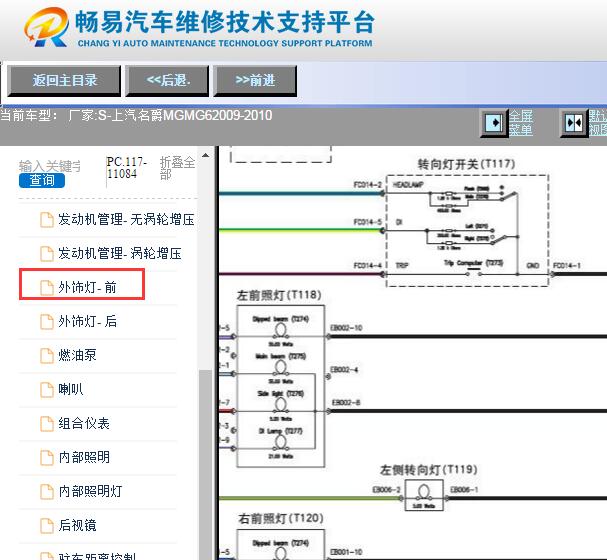Open the 全屏菜单 link
This screenshot has height=560, width=607.
coord(521,123)
